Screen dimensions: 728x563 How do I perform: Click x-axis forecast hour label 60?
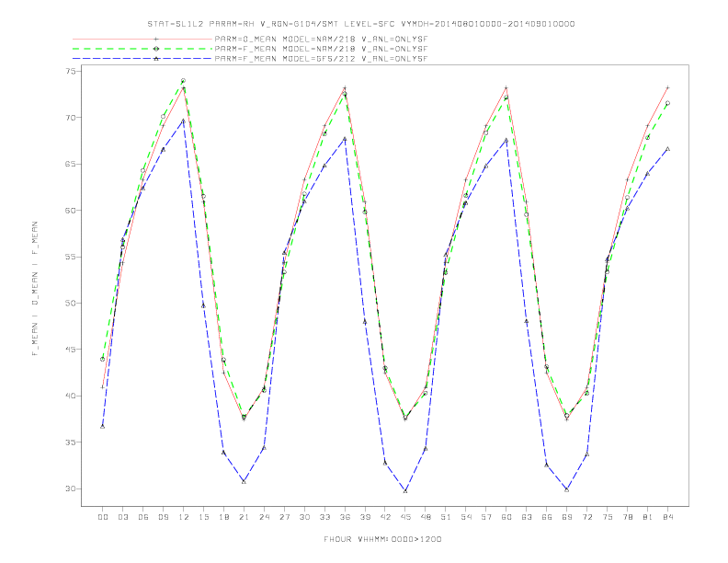tap(506, 517)
